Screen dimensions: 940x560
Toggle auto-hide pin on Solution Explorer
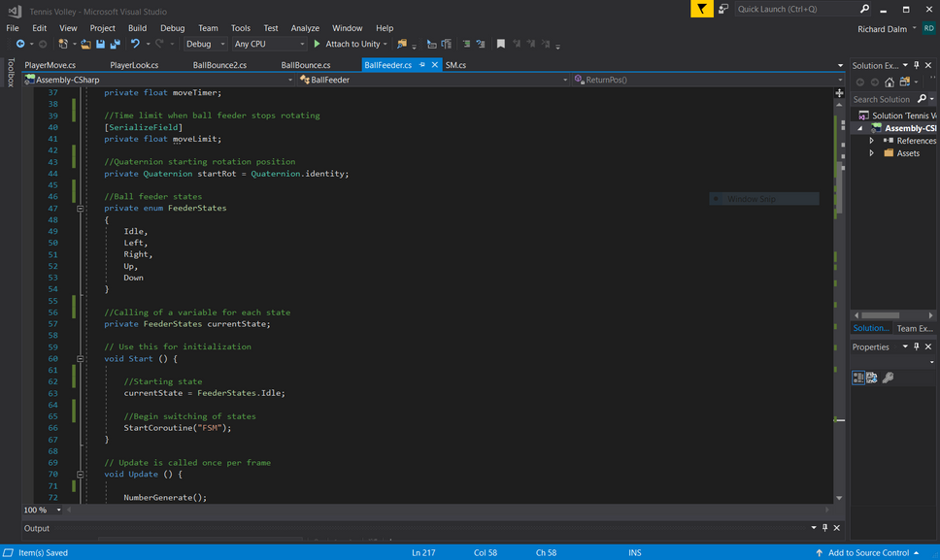(x=916, y=66)
